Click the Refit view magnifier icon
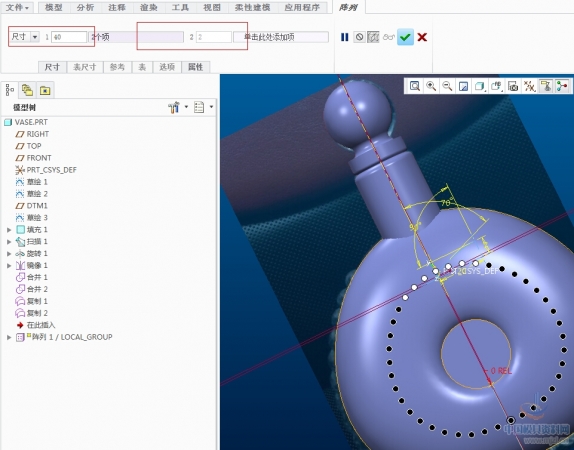Viewport: 574px width, 450px height. point(415,86)
